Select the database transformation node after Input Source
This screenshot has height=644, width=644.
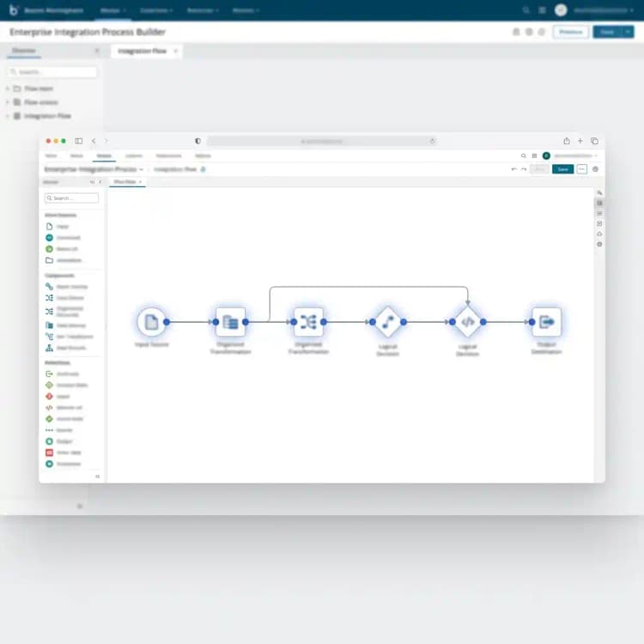(x=230, y=322)
